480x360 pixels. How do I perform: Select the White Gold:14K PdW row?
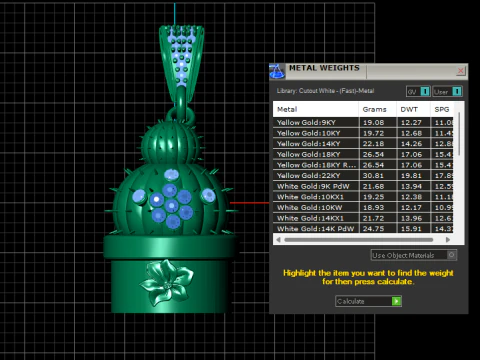tap(363, 229)
